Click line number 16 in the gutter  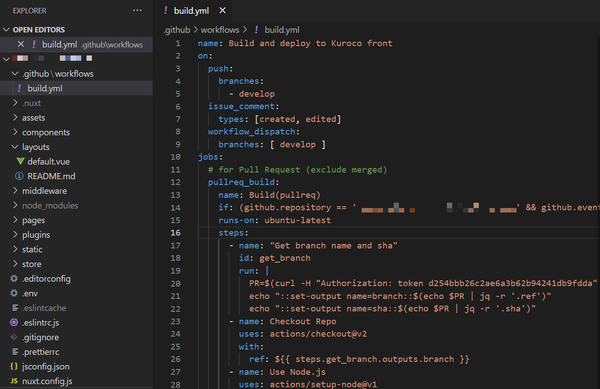(x=175, y=233)
